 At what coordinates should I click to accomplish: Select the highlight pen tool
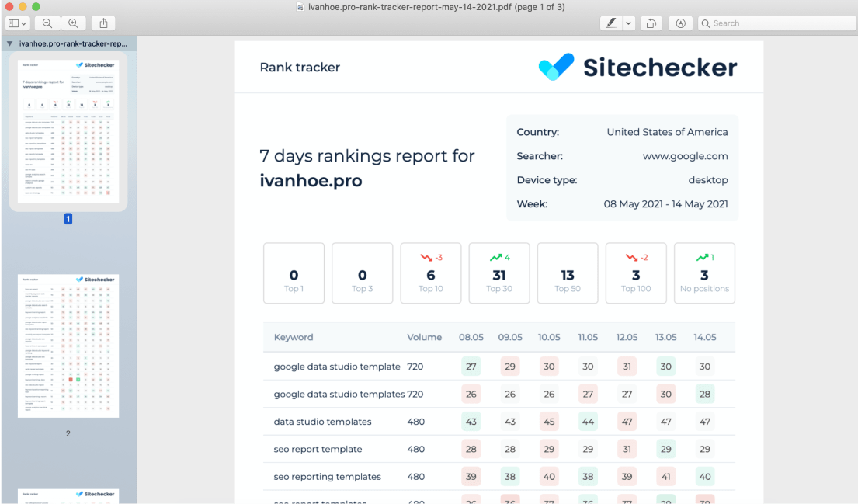pyautogui.click(x=610, y=23)
